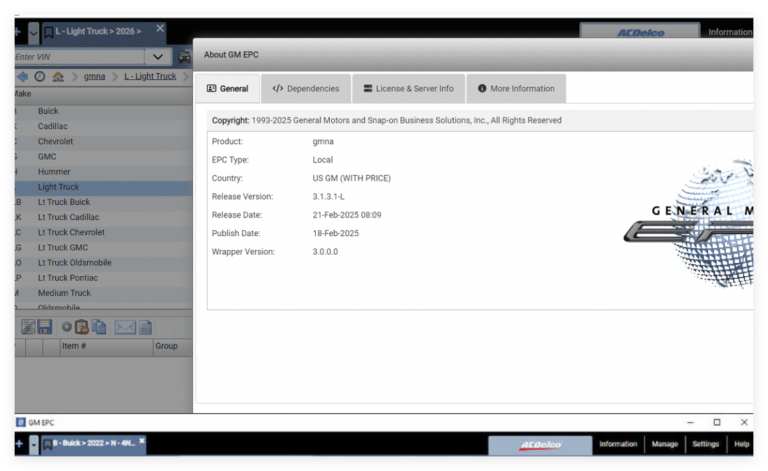This screenshot has height=471, width=768.
Task: Click the Item # column header
Action: [106, 346]
